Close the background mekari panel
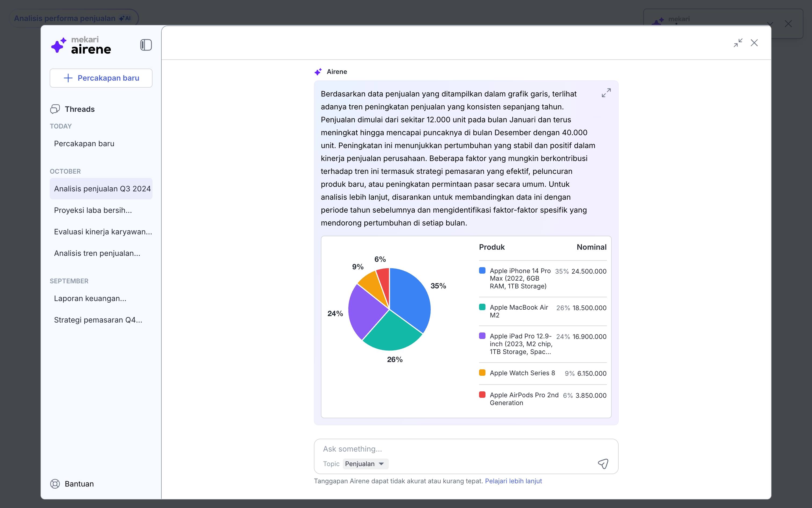Screen dimensions: 812x508 788,24
